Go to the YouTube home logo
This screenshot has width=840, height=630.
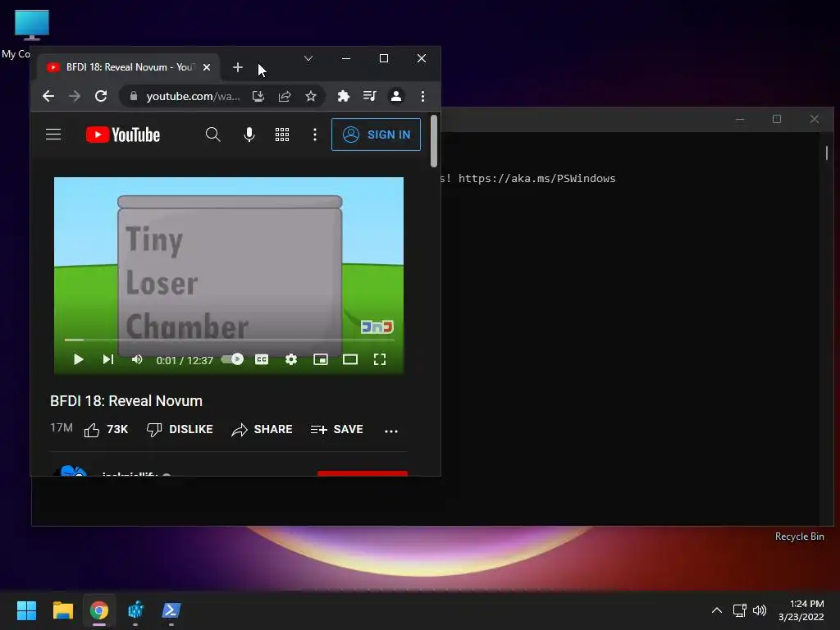123,135
